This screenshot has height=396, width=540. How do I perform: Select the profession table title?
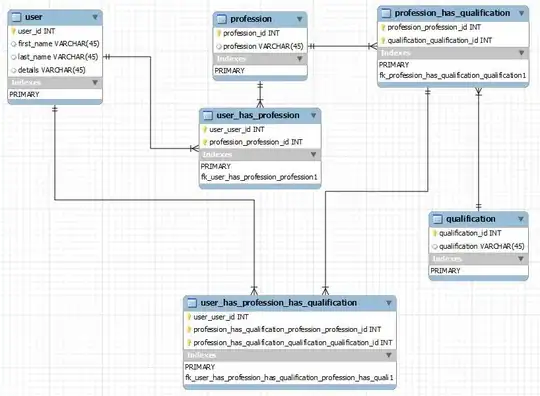tap(251, 19)
